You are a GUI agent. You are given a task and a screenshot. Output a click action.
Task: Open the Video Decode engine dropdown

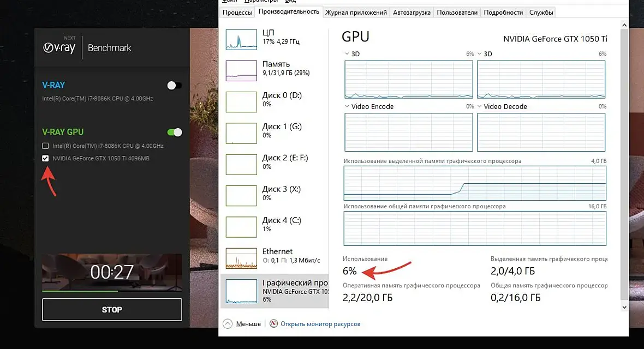[x=479, y=106]
